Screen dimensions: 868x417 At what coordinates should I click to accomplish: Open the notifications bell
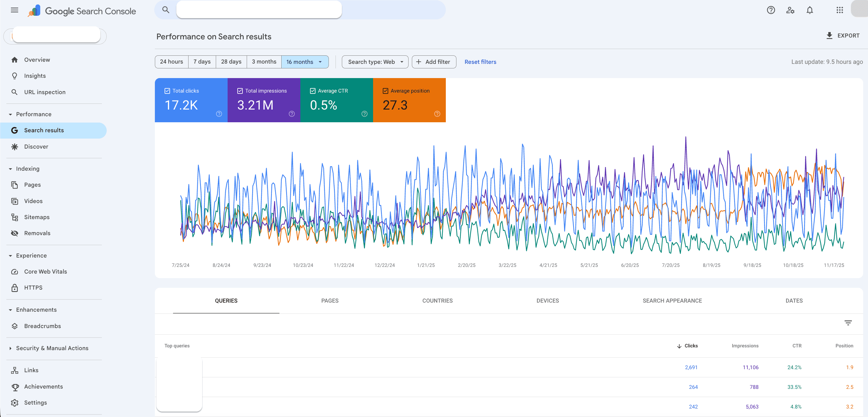click(810, 10)
